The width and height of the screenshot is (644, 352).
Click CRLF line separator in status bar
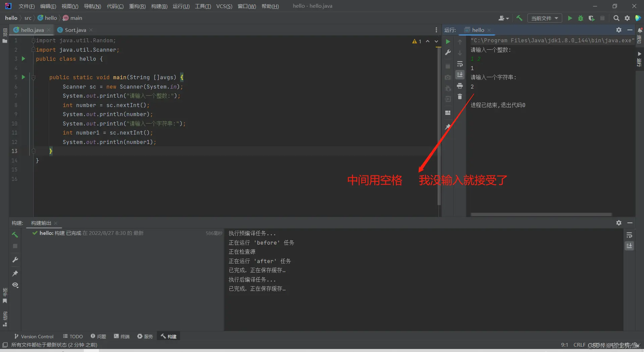point(579,345)
